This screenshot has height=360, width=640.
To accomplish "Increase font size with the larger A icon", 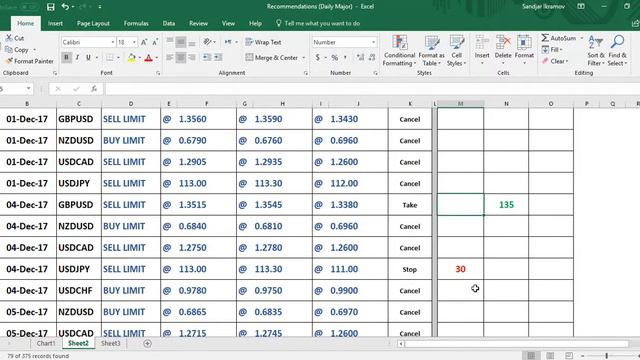I will pos(144,42).
